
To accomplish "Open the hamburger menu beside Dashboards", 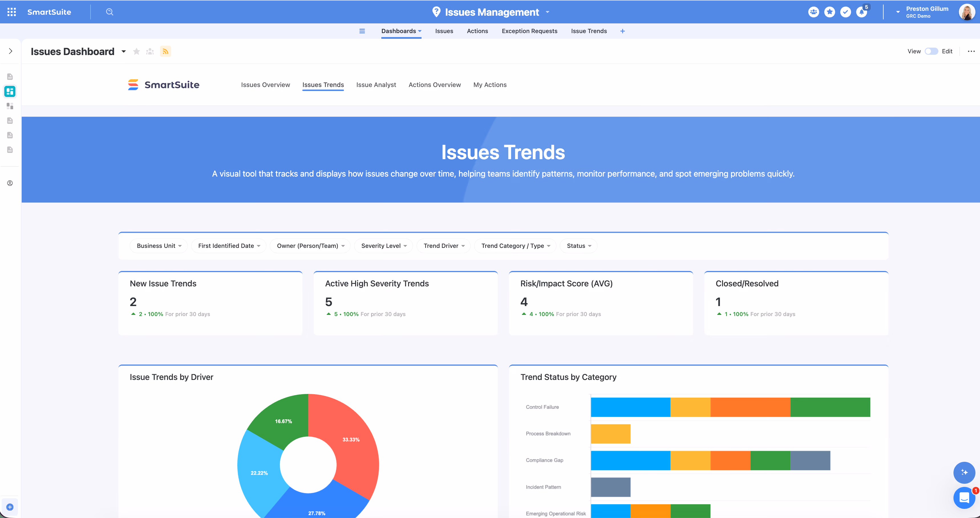I will pos(362,31).
